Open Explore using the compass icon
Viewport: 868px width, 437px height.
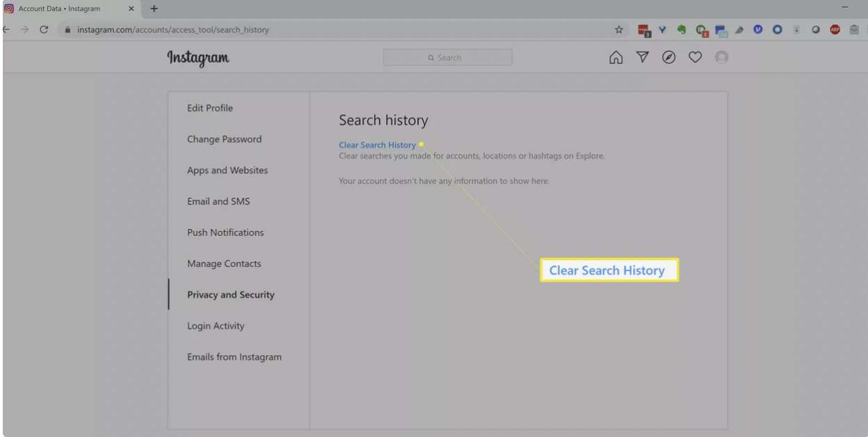tap(669, 57)
